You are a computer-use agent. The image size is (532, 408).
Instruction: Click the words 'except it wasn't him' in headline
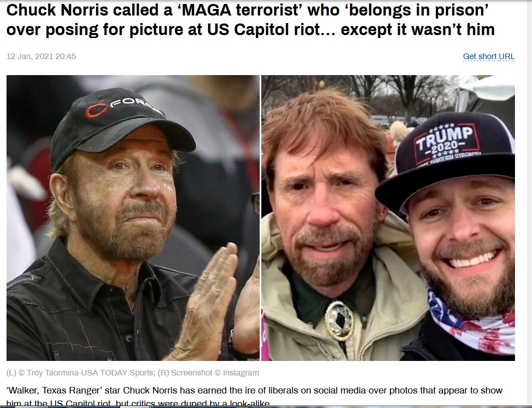417,30
